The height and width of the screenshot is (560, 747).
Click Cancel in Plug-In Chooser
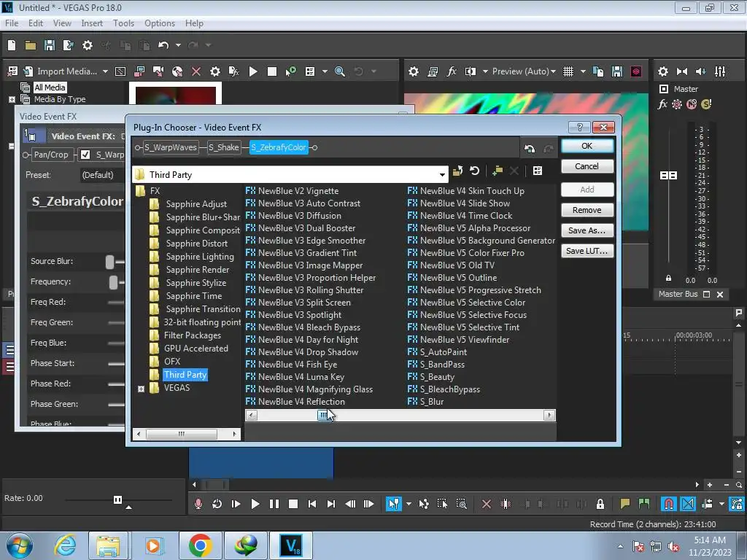pyautogui.click(x=587, y=166)
